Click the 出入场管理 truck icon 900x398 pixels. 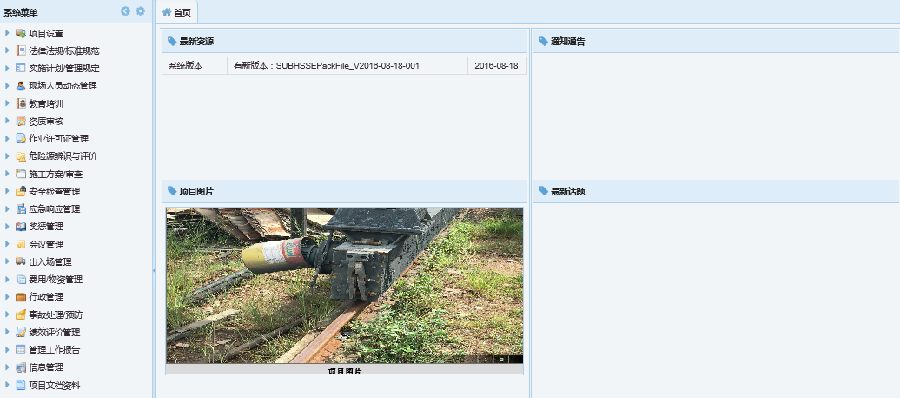coord(21,262)
